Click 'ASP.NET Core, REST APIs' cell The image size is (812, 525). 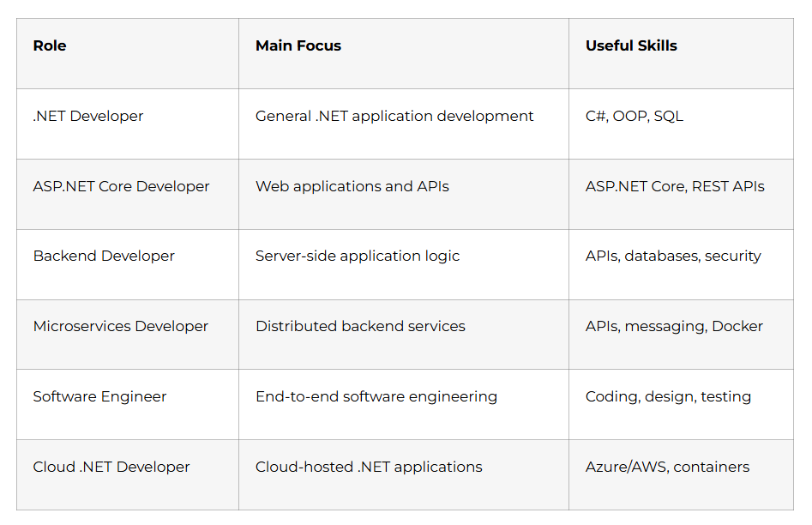pos(681,195)
